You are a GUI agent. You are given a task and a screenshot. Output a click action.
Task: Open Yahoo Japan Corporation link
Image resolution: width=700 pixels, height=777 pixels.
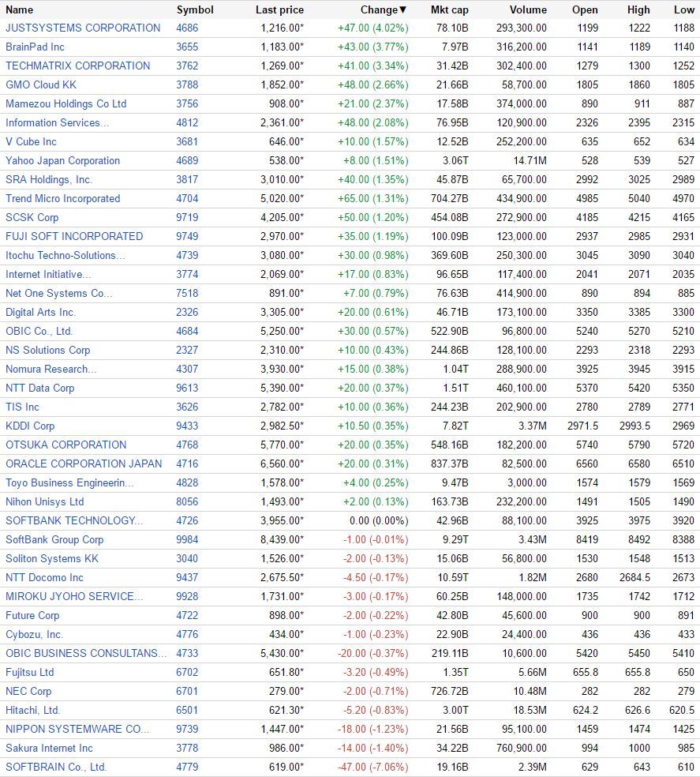[62, 160]
